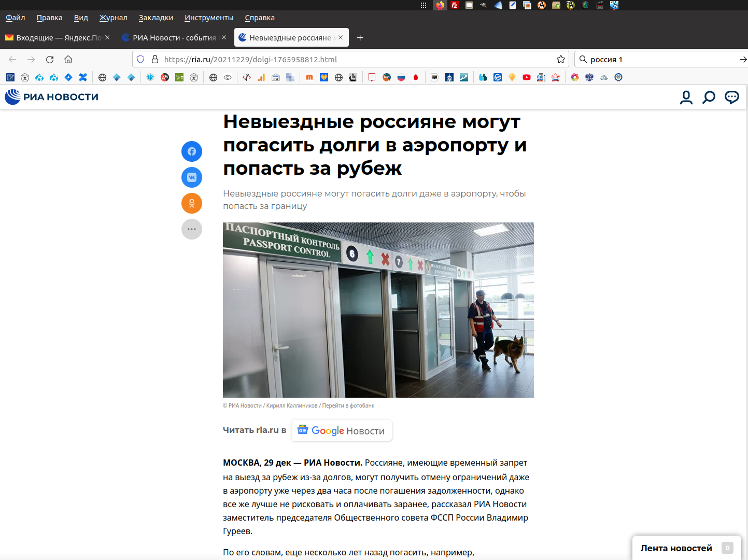
Task: Open the Файл menu
Action: pos(16,18)
